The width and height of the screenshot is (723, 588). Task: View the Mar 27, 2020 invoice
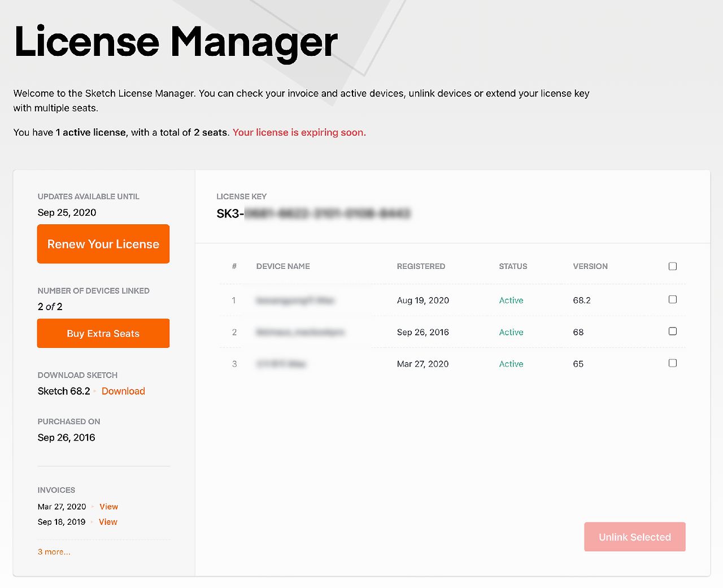[108, 507]
